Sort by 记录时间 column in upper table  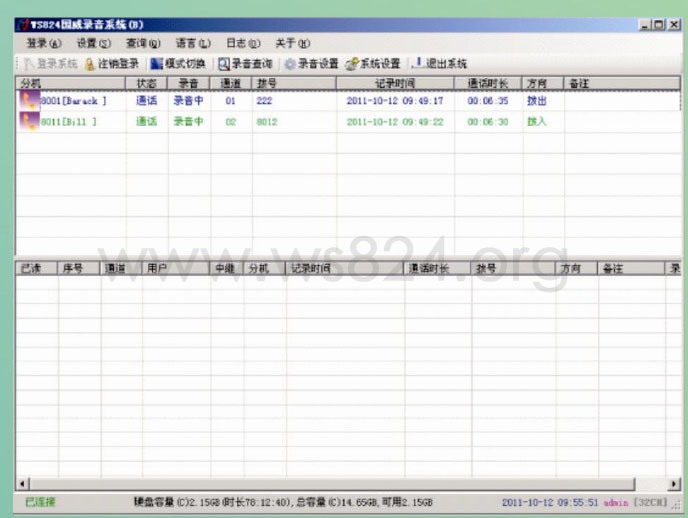(395, 83)
